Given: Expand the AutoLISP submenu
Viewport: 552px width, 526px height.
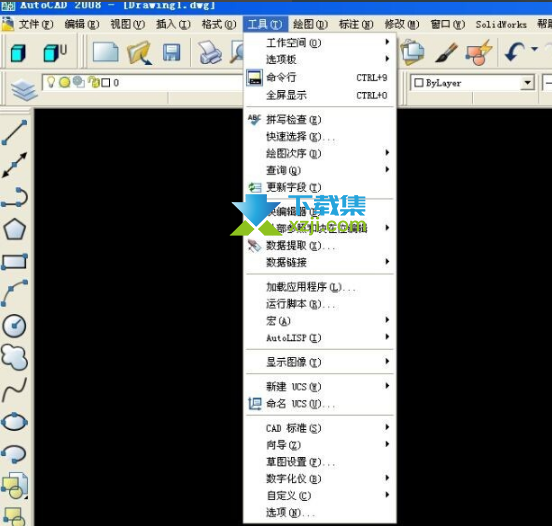Looking at the screenshot, I should (x=320, y=338).
